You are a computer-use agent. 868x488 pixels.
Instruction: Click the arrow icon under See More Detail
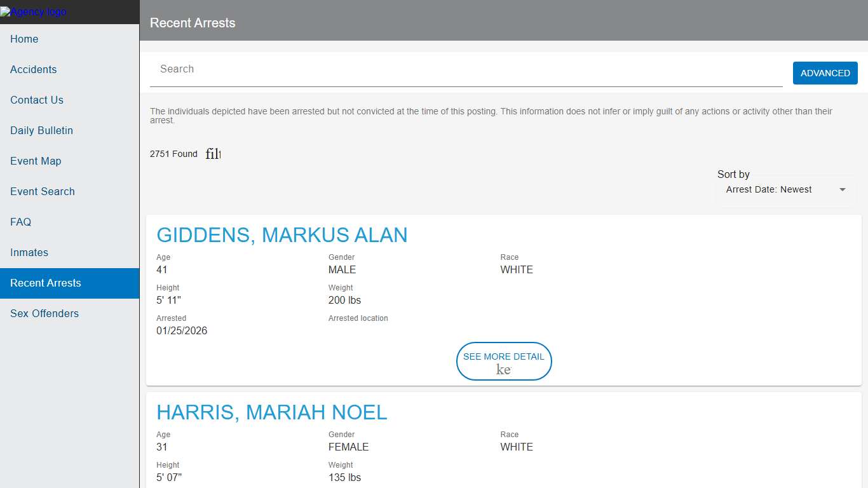point(503,370)
